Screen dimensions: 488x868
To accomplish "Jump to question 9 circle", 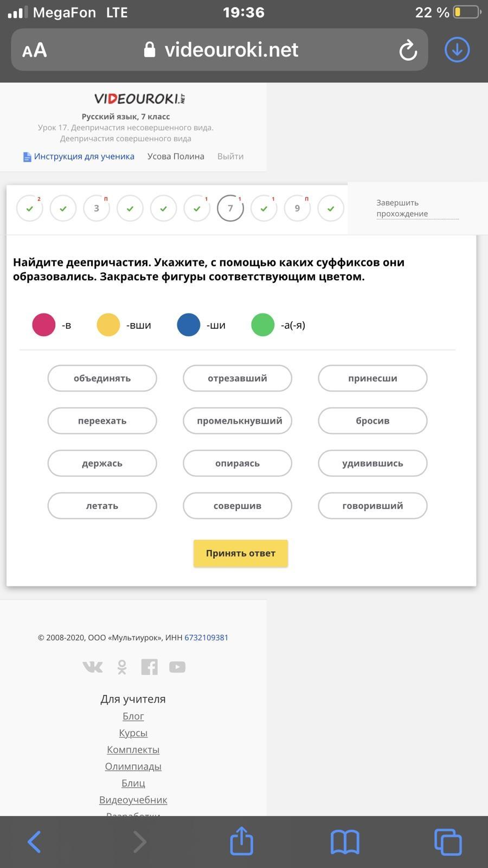I will coord(297,208).
